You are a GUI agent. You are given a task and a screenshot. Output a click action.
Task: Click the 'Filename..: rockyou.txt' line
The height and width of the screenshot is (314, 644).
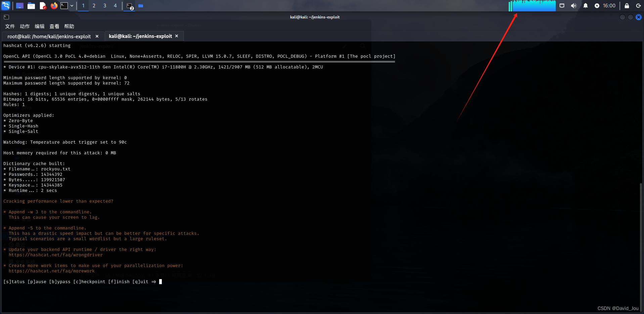pos(37,169)
